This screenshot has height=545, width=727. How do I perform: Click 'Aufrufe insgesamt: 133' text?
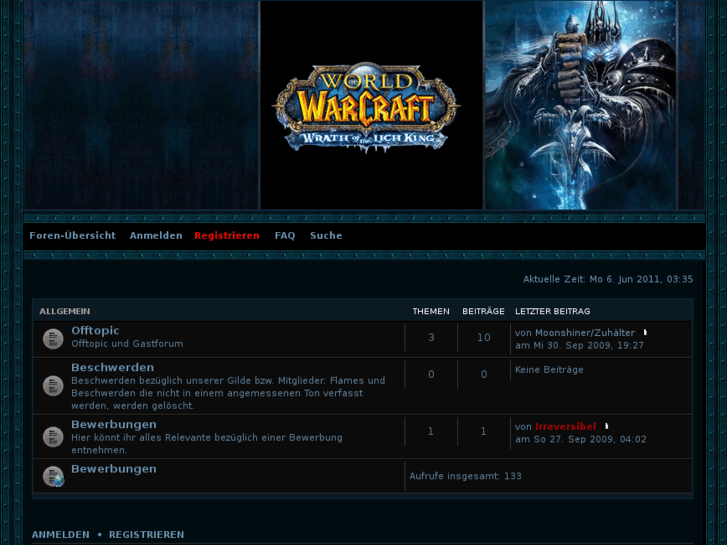point(465,476)
